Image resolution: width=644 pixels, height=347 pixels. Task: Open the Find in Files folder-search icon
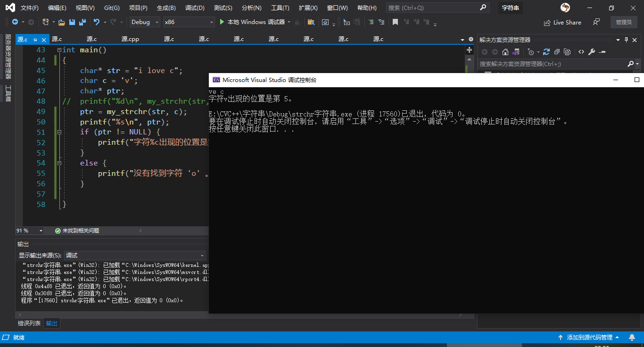(311, 22)
